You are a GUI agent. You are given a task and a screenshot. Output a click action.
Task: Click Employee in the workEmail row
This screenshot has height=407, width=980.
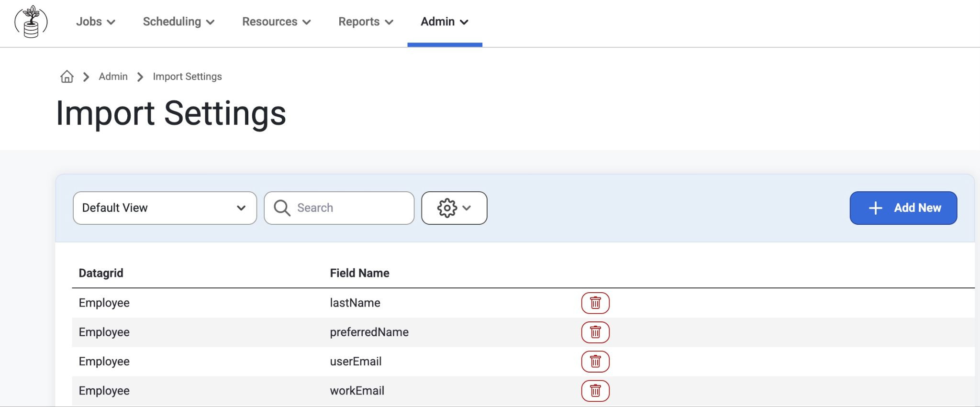coord(104,391)
